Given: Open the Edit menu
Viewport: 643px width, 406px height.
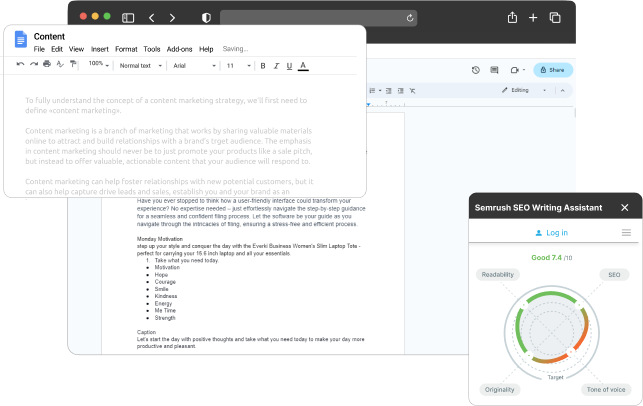Looking at the screenshot, I should (x=57, y=49).
